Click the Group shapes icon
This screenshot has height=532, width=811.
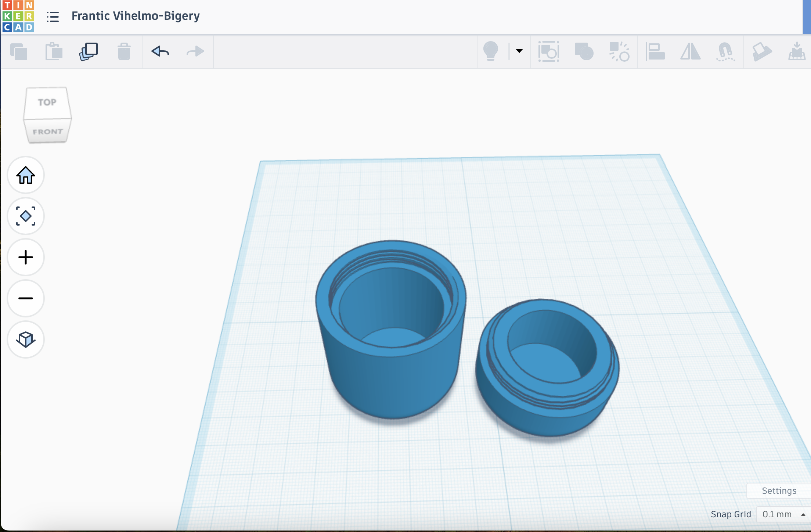(584, 51)
